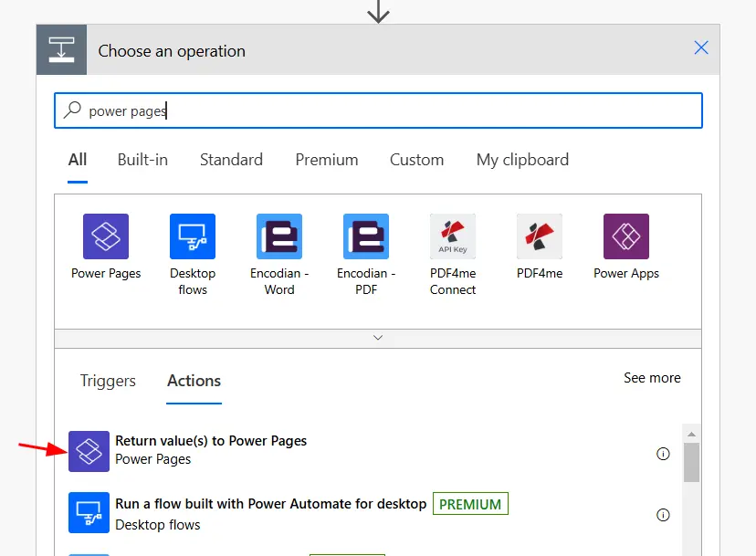
Task: Select the Desktop flows connector icon
Action: coord(193,236)
